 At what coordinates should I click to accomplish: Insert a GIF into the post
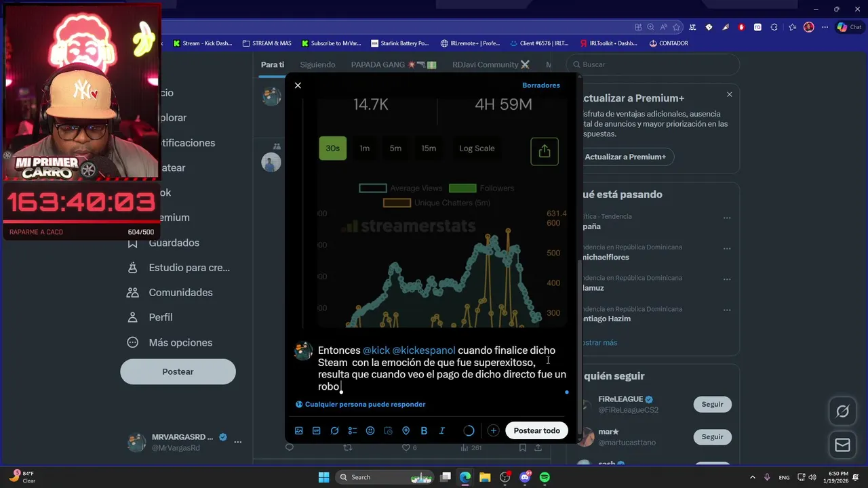(317, 430)
